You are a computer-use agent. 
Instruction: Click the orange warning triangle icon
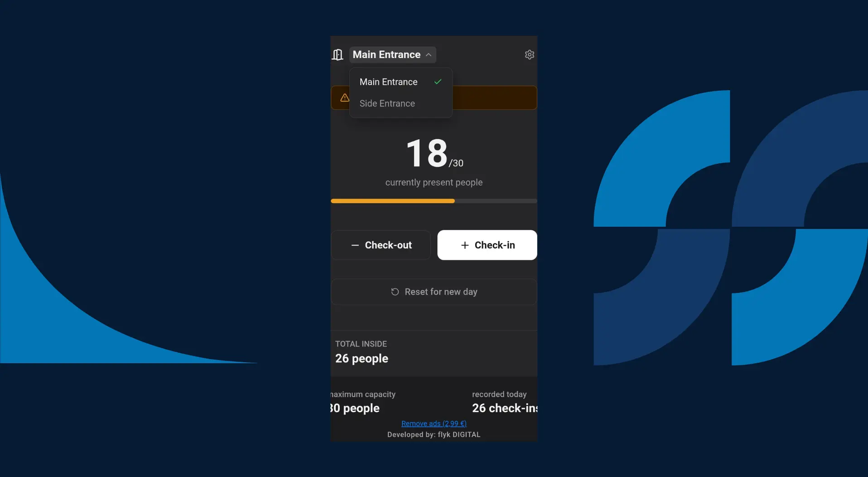pyautogui.click(x=345, y=97)
